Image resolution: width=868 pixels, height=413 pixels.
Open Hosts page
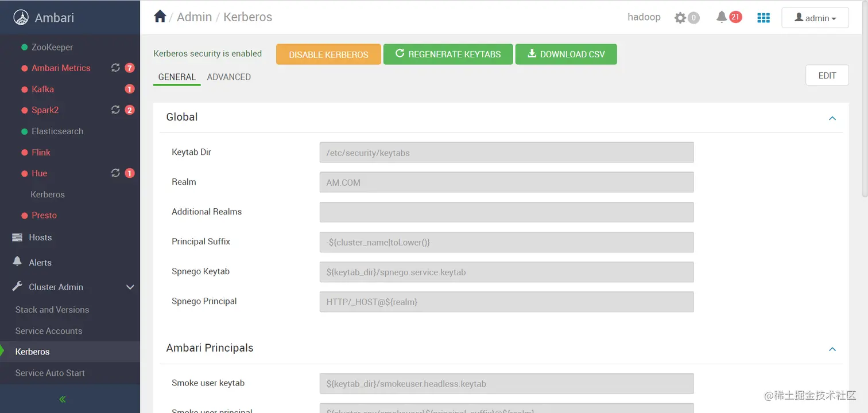pos(40,237)
